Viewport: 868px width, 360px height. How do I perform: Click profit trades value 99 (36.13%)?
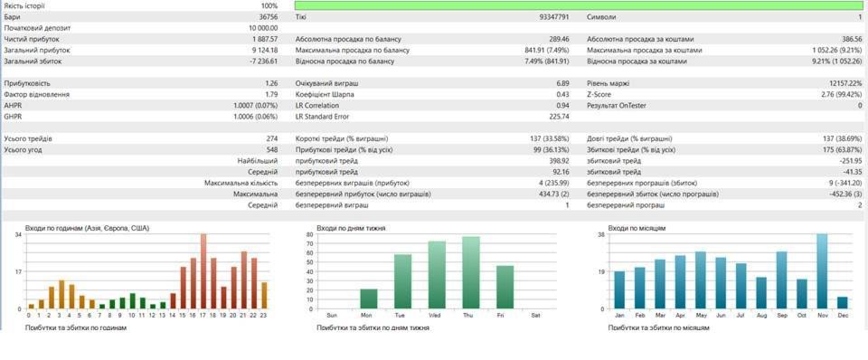552,149
